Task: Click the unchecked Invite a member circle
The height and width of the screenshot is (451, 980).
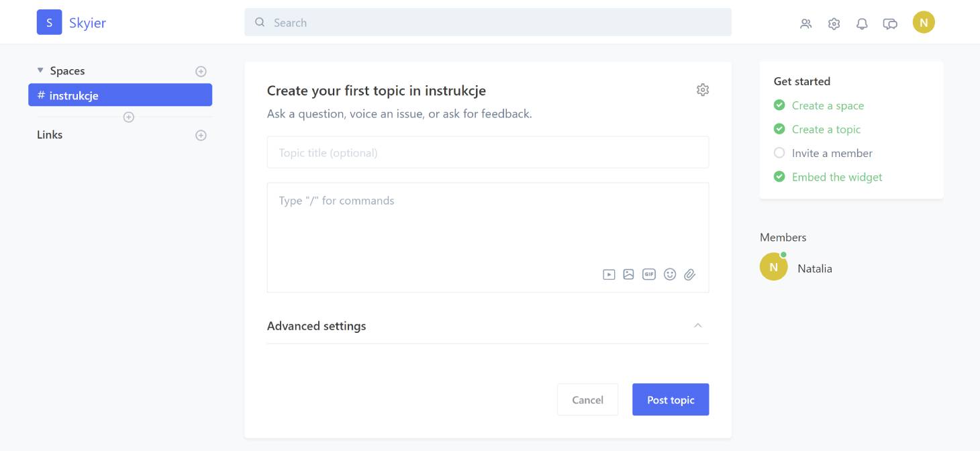Action: (x=779, y=153)
